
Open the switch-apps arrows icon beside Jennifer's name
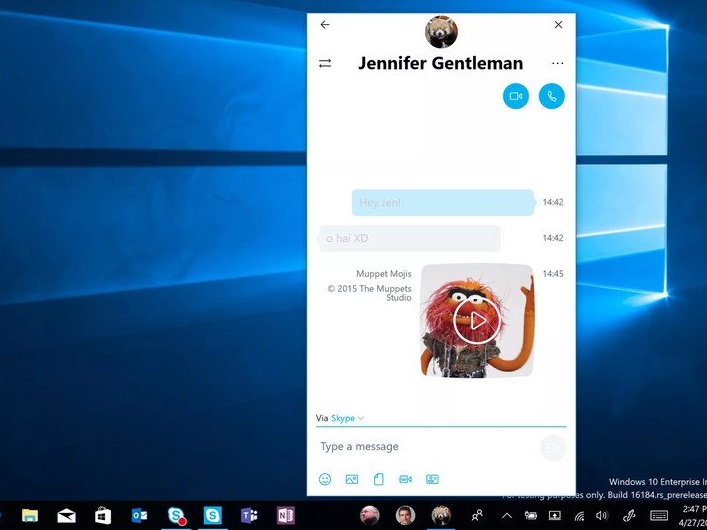tap(325, 64)
